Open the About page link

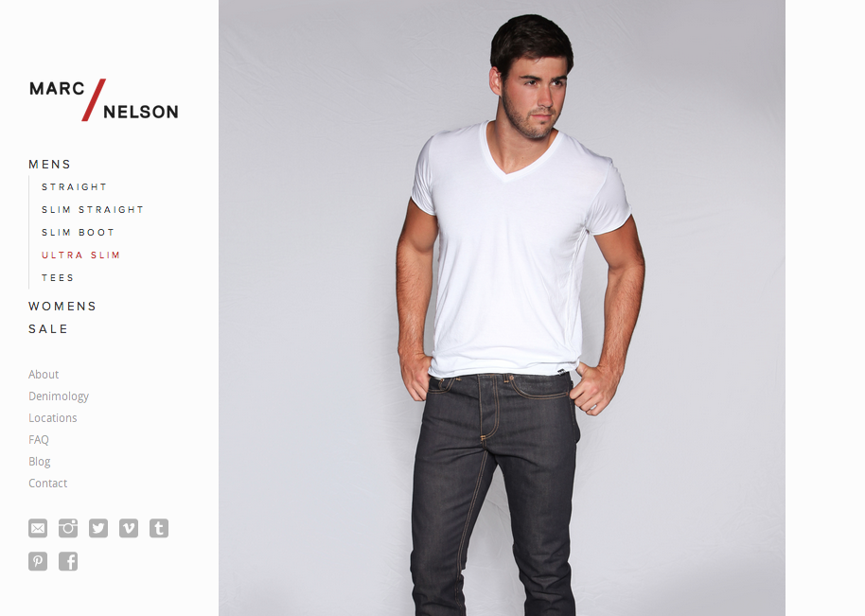[x=44, y=375]
